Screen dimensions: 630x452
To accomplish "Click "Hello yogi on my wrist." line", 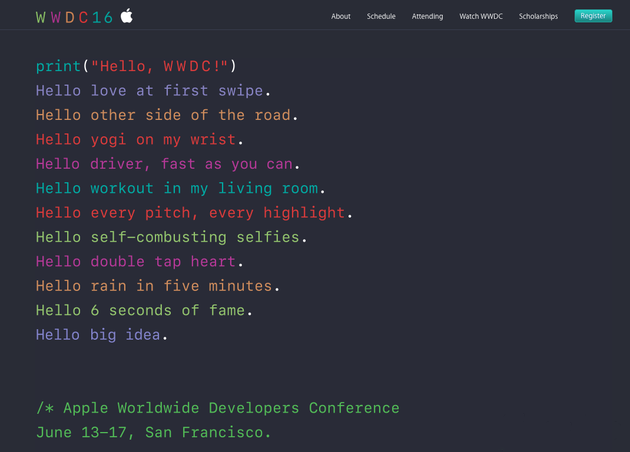I will point(139,140).
